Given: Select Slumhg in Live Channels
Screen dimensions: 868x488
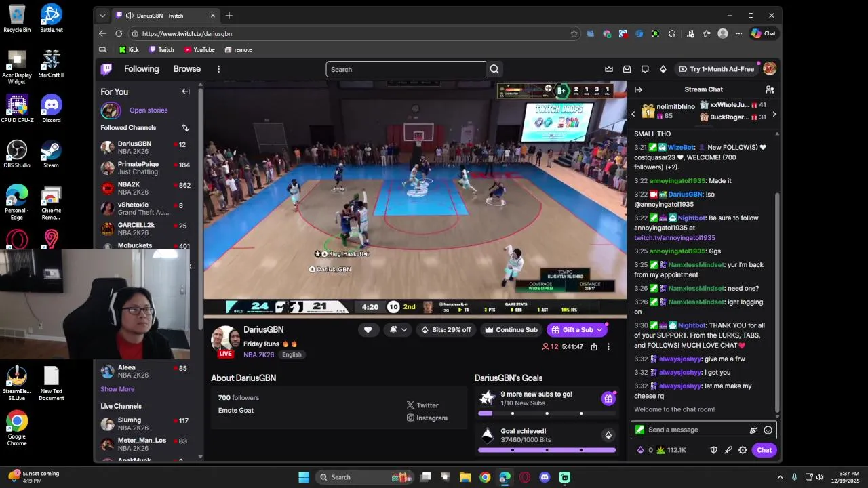Looking at the screenshot, I should 145,424.
